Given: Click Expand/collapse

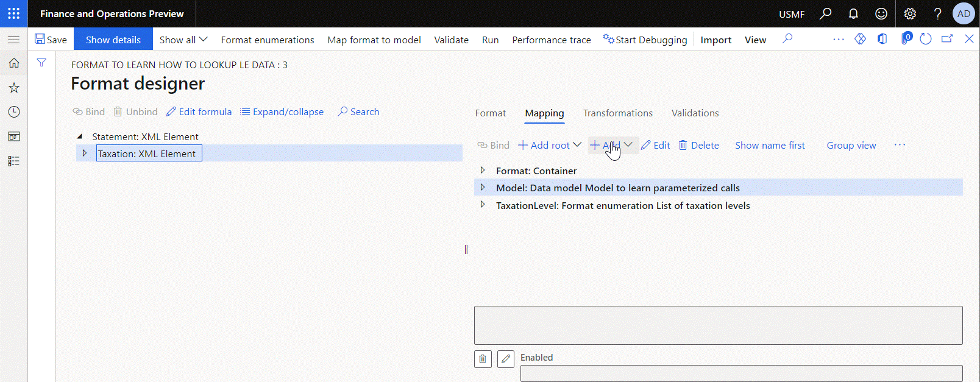Looking at the screenshot, I should tap(282, 111).
